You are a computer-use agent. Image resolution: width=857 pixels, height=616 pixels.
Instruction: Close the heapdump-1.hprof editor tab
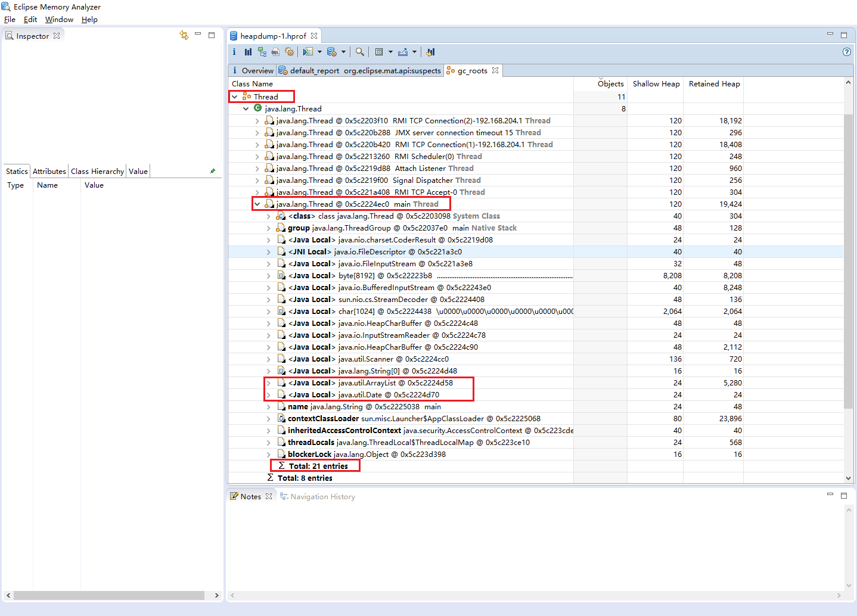tap(314, 36)
